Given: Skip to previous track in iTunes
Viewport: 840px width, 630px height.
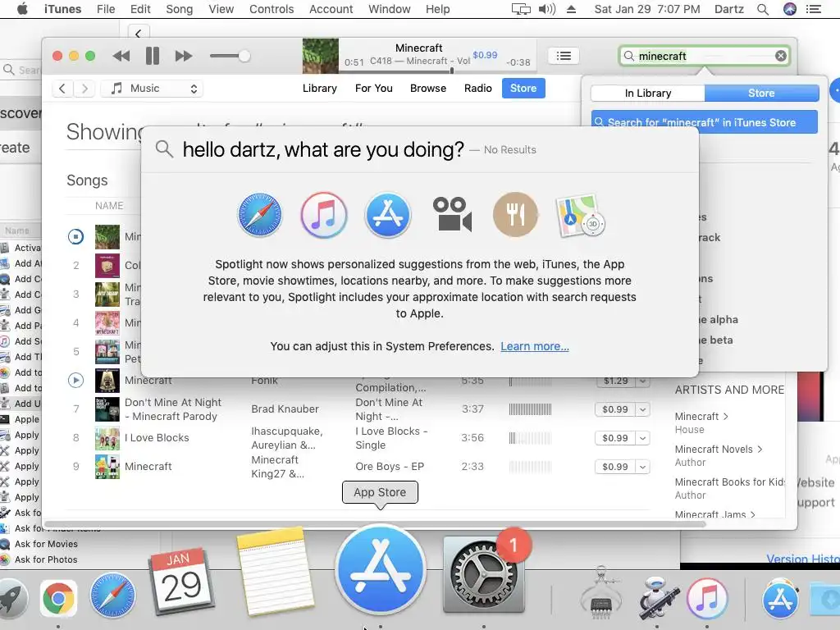Looking at the screenshot, I should [121, 56].
